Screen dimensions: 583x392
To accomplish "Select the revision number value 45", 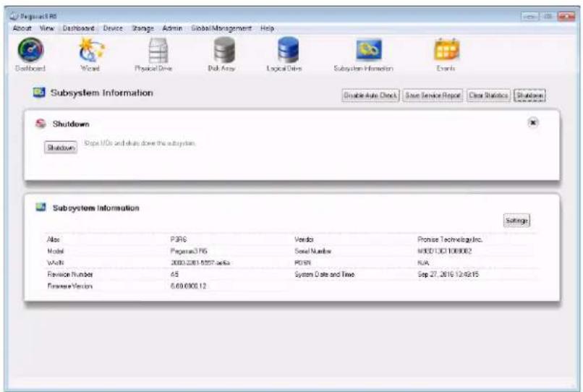I will tap(174, 275).
